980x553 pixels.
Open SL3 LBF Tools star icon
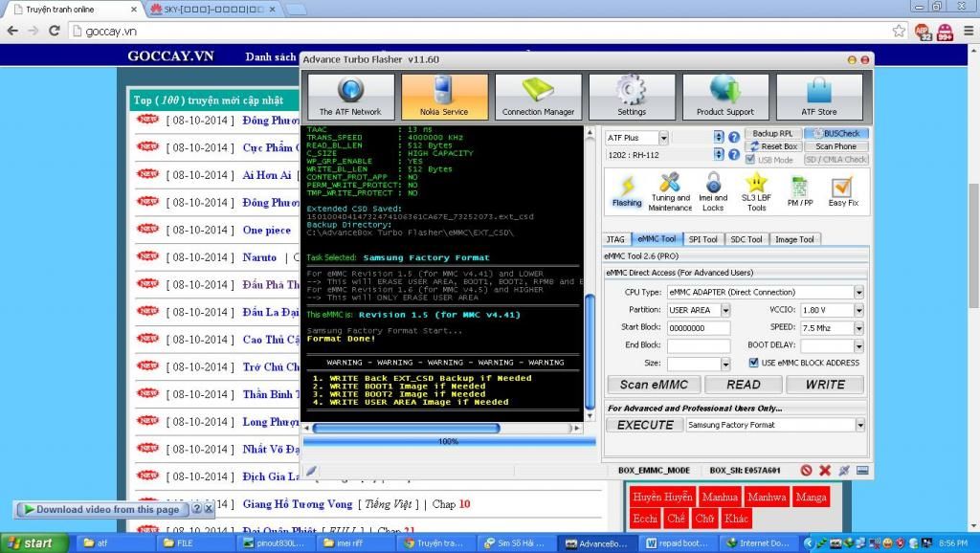[x=756, y=192]
